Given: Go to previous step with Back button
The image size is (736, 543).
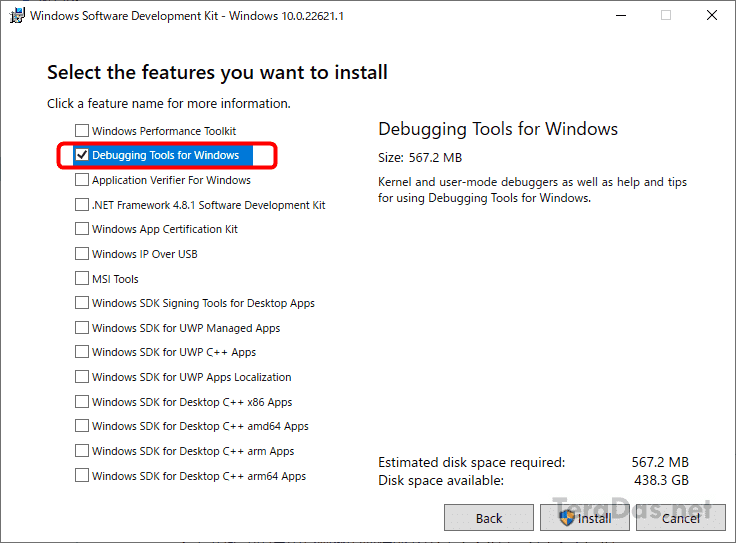Looking at the screenshot, I should pyautogui.click(x=489, y=518).
